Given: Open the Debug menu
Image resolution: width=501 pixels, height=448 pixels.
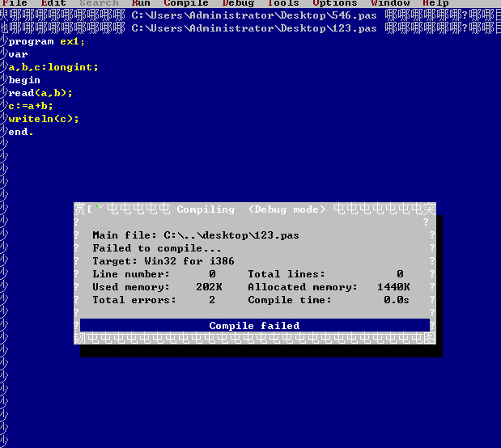Looking at the screenshot, I should 238,3.
